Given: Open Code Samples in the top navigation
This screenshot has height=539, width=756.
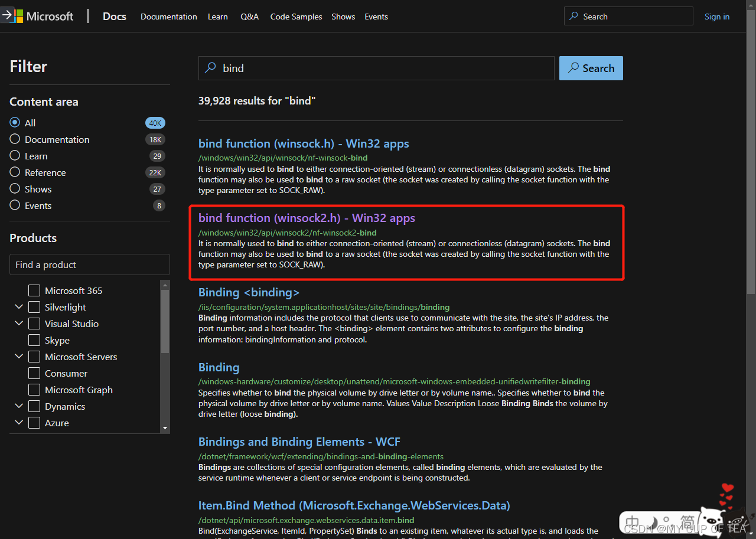Looking at the screenshot, I should tap(296, 17).
